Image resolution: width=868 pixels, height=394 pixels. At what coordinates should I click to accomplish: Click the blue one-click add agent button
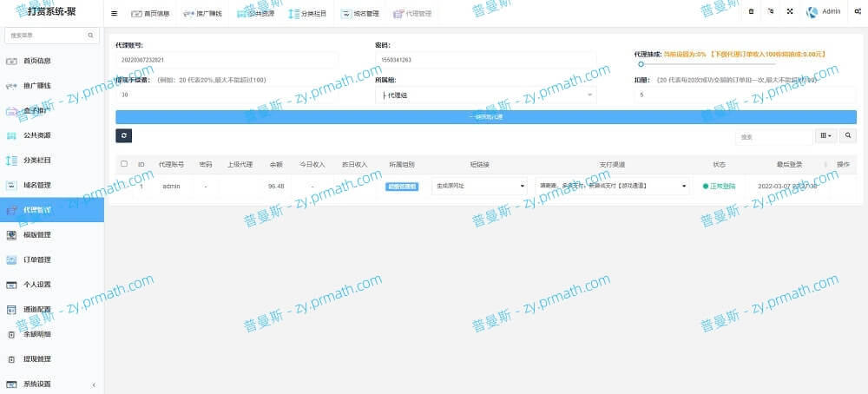click(x=485, y=117)
